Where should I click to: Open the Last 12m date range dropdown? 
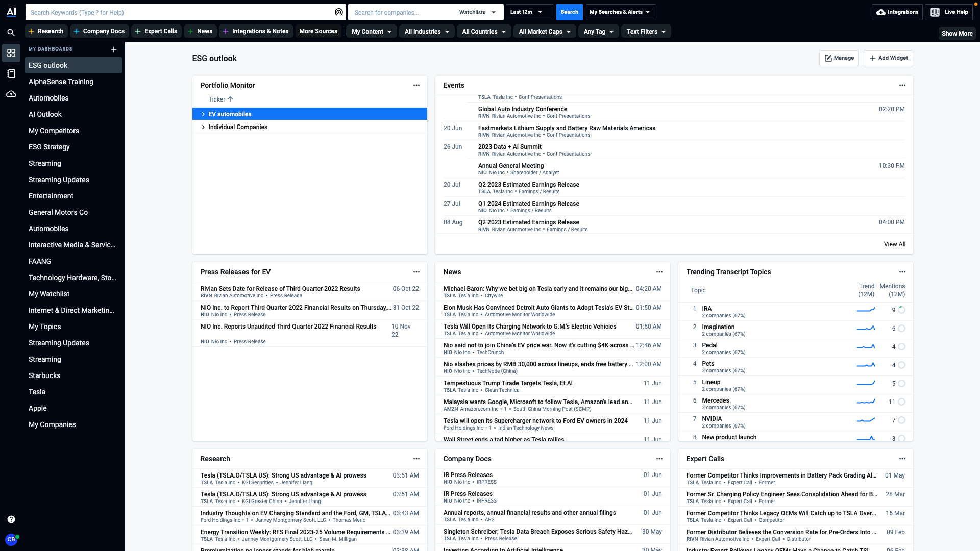click(530, 12)
